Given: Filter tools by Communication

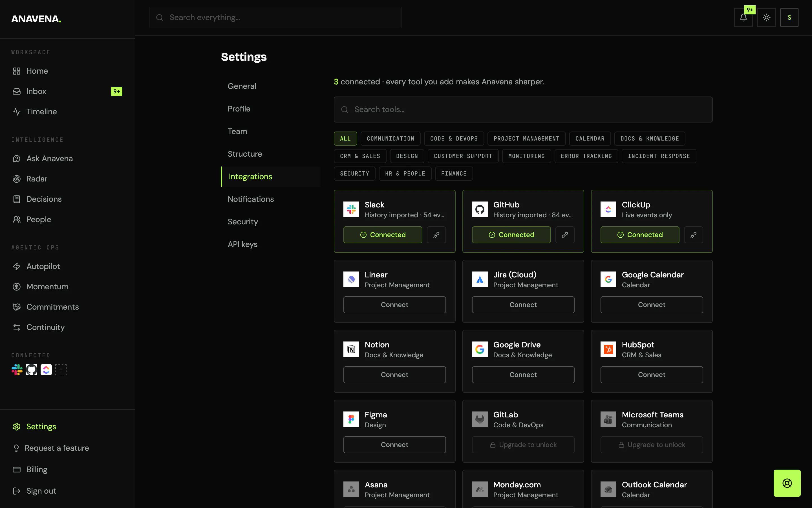Looking at the screenshot, I should pyautogui.click(x=390, y=138).
